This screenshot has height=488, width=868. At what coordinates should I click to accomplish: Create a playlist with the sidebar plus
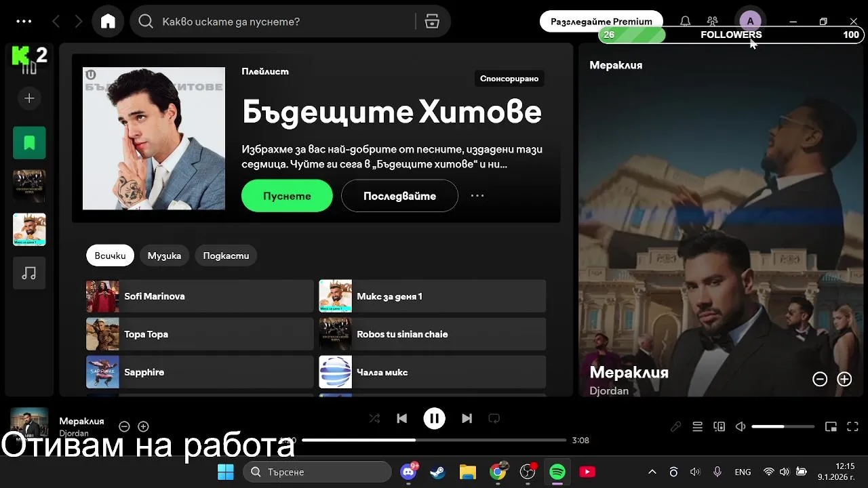(29, 98)
